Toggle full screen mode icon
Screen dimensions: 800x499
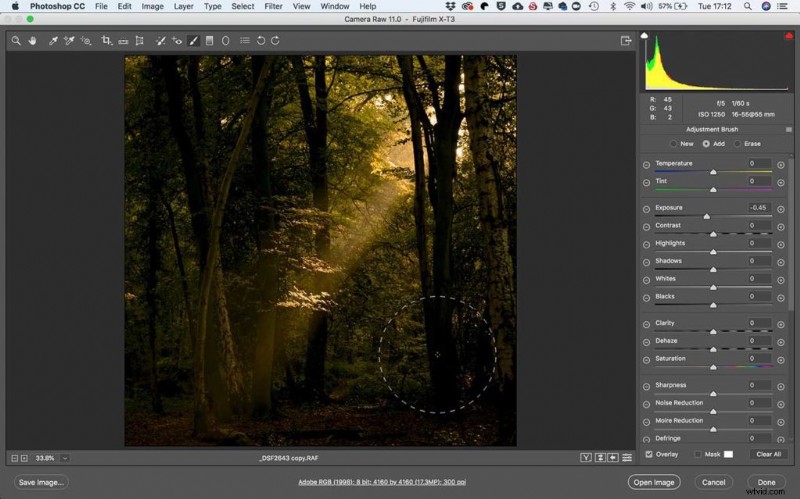point(626,40)
